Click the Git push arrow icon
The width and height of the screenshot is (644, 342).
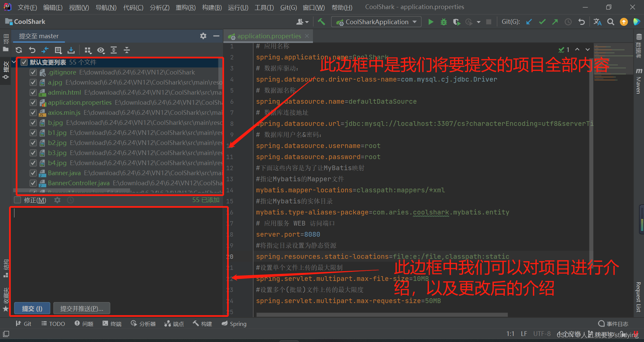[555, 22]
